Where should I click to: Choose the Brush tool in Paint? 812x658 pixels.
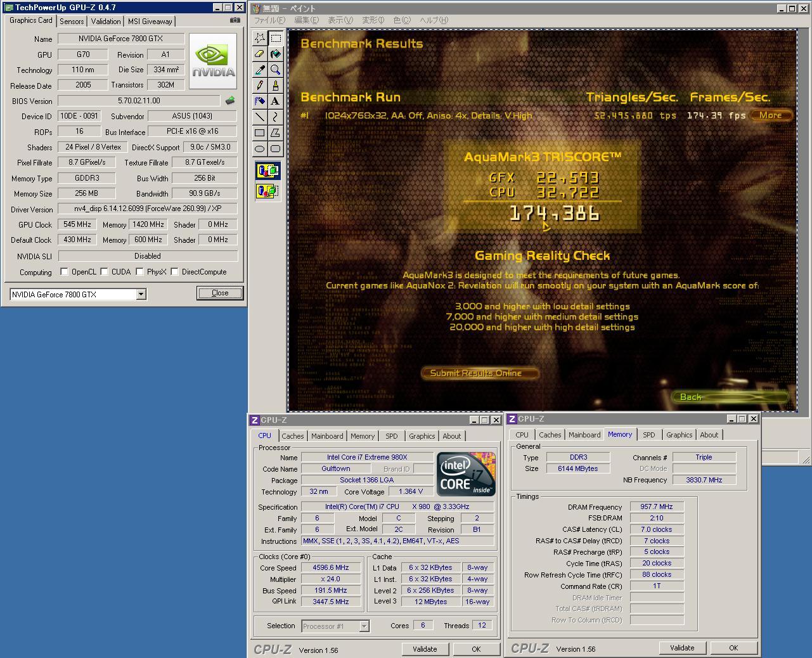(275, 86)
